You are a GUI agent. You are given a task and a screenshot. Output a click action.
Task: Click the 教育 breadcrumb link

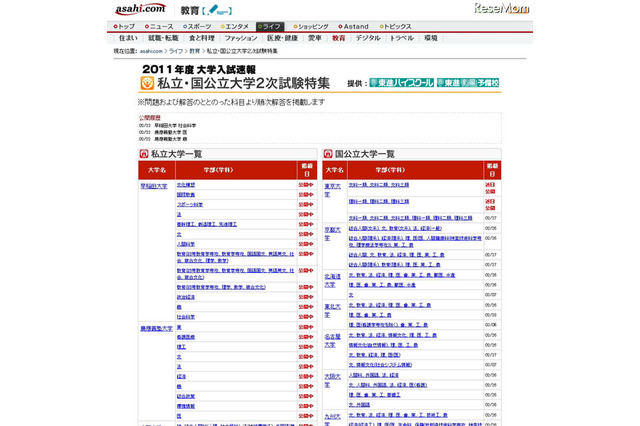(x=195, y=51)
